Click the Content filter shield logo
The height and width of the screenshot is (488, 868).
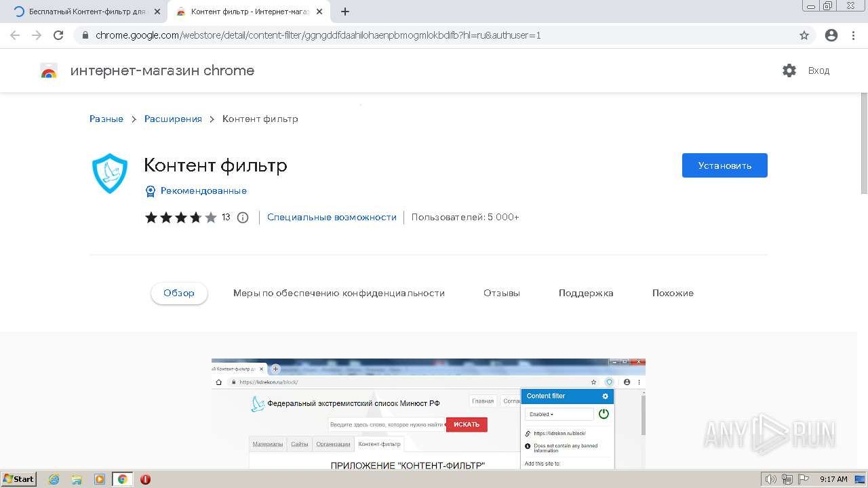[109, 174]
